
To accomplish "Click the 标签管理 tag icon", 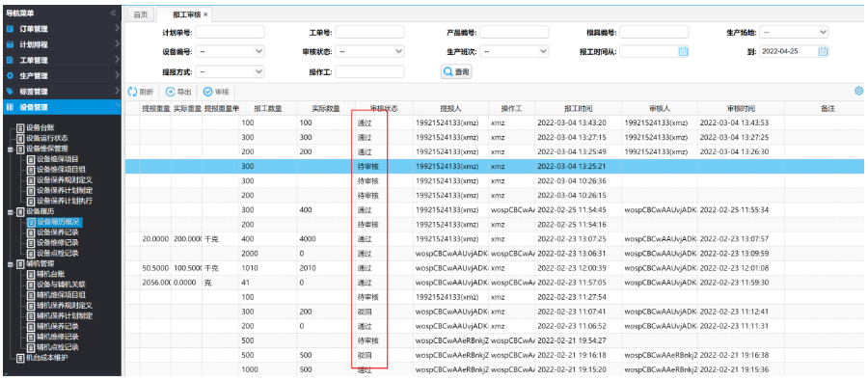I will click(10, 91).
